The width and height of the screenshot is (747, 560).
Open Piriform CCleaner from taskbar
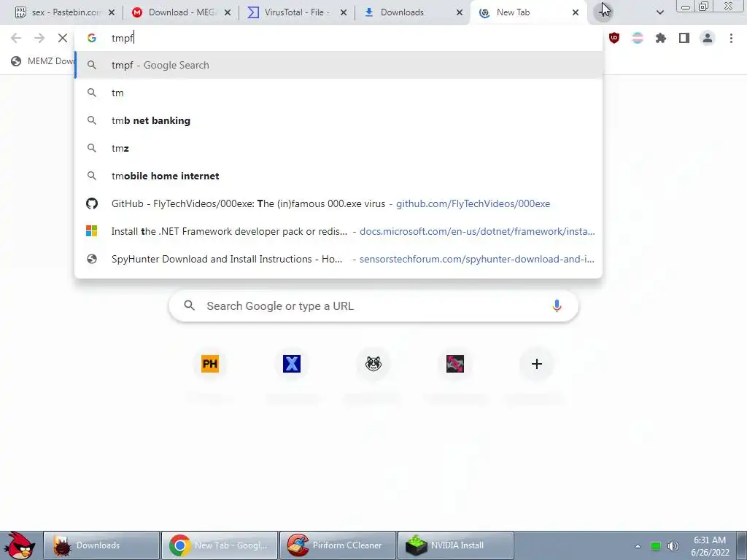coord(338,545)
